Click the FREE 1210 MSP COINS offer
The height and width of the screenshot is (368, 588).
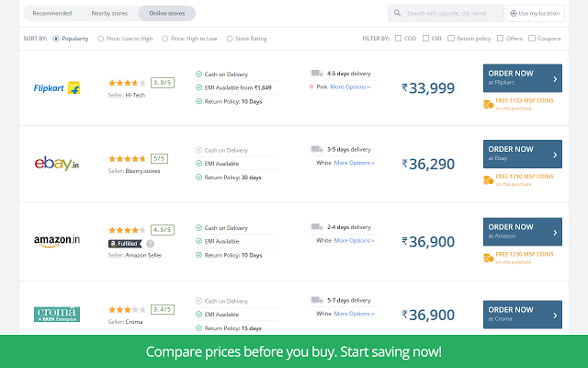518,180
